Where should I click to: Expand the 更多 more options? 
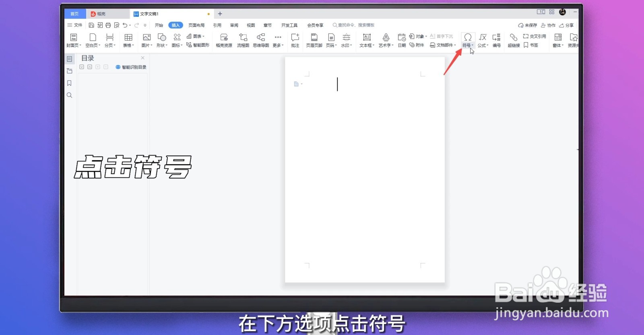click(x=278, y=40)
